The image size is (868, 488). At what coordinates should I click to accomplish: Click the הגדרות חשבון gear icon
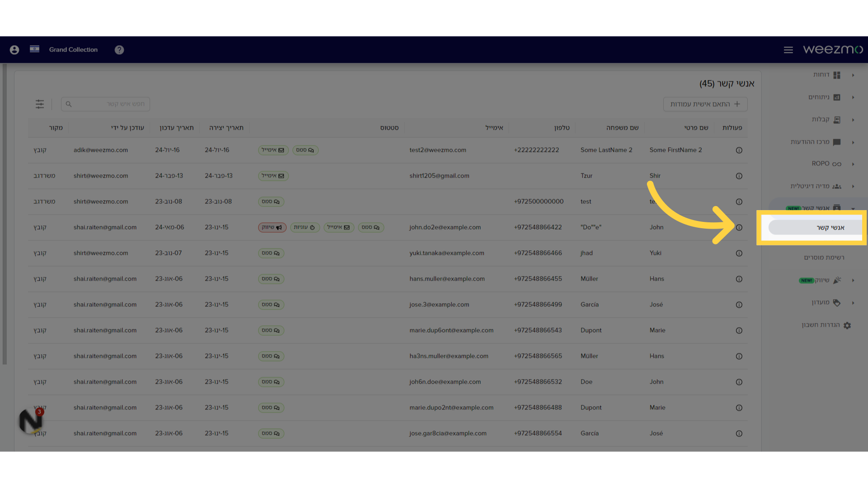coord(847,325)
